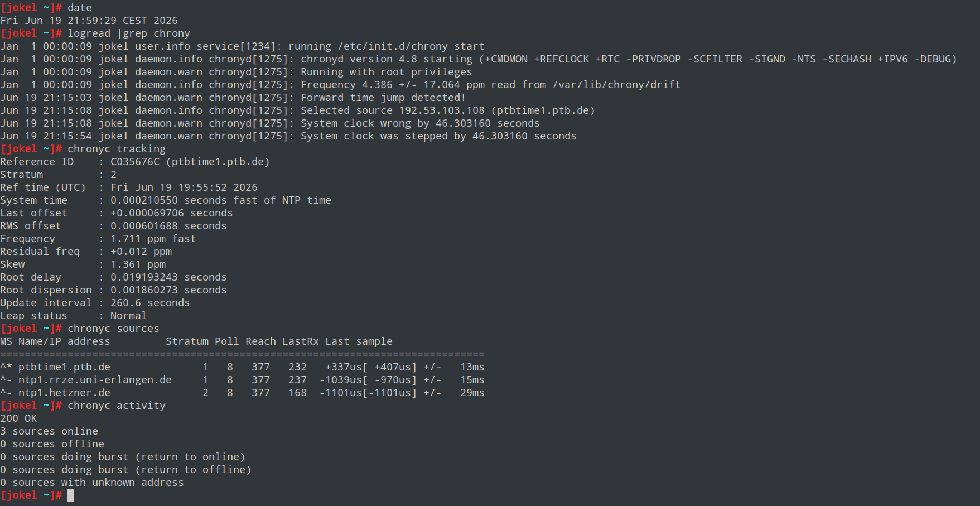Click the first '[jokel ~]#' prompt before date
This screenshot has height=506, width=980.
pos(31,8)
